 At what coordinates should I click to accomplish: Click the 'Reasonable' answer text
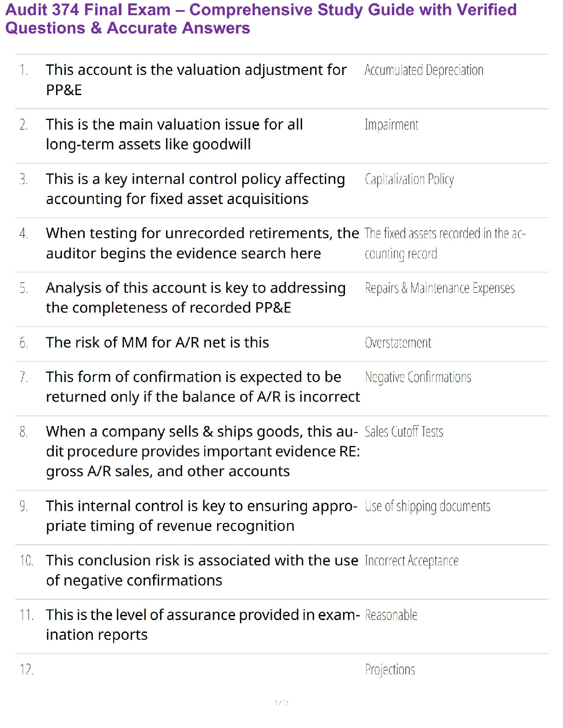[391, 615]
